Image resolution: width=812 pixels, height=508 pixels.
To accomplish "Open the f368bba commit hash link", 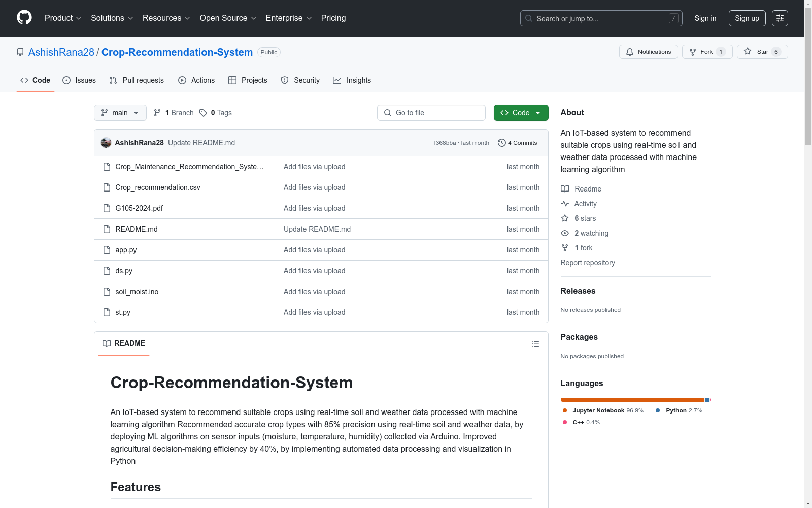I will (x=445, y=143).
